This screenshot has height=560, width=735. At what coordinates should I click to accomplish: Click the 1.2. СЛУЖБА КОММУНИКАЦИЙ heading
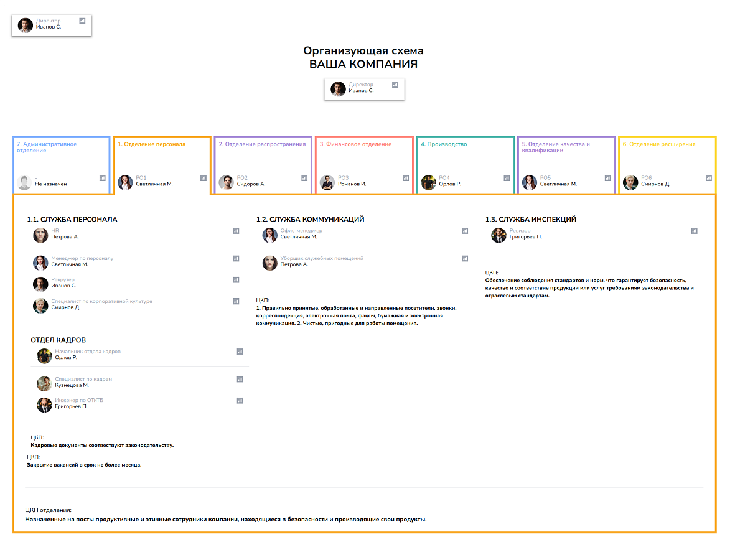point(311,219)
